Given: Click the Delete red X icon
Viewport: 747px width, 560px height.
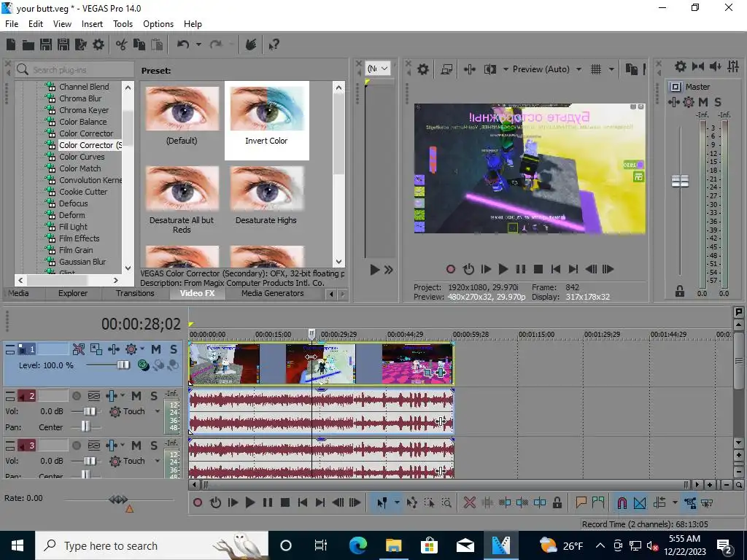Looking at the screenshot, I should click(x=469, y=502).
